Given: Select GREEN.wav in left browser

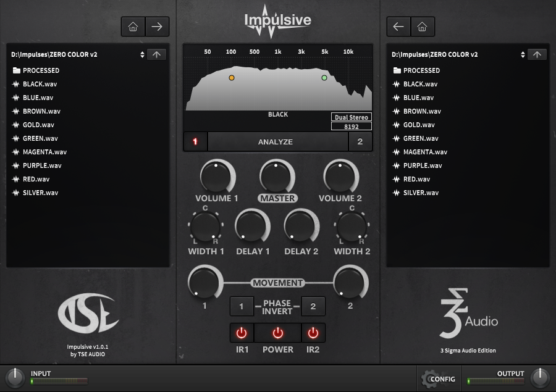Looking at the screenshot, I should click(35, 138).
